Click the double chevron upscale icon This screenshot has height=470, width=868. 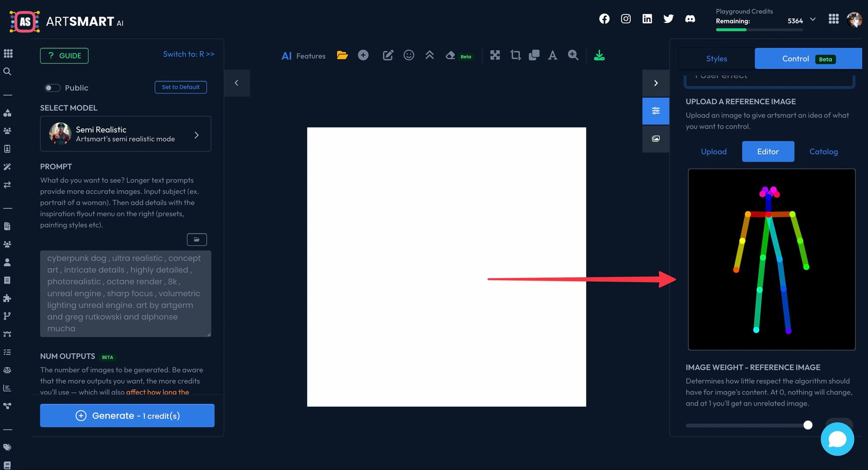coord(430,55)
